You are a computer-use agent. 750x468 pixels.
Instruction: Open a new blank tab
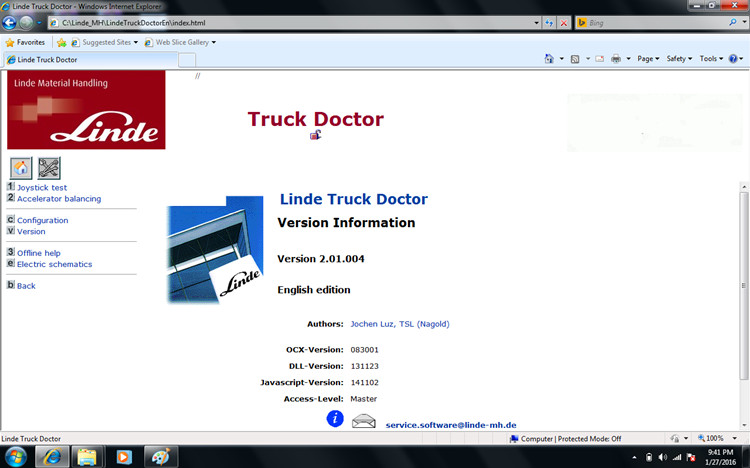pos(187,60)
